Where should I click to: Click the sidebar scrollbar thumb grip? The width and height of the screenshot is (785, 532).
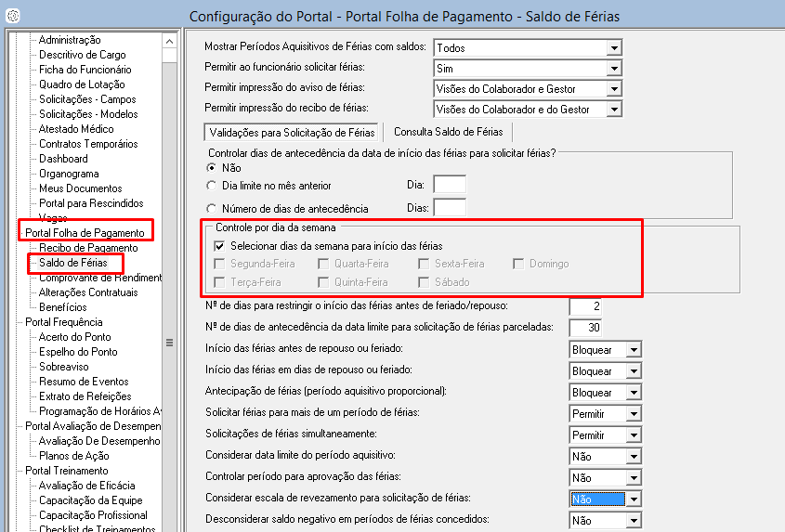[x=169, y=342]
